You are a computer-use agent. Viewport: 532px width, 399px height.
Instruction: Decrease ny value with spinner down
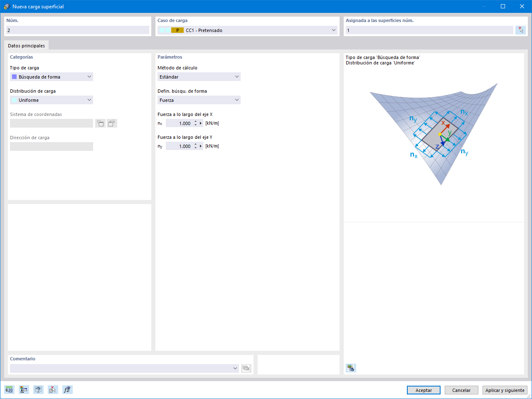coord(195,148)
